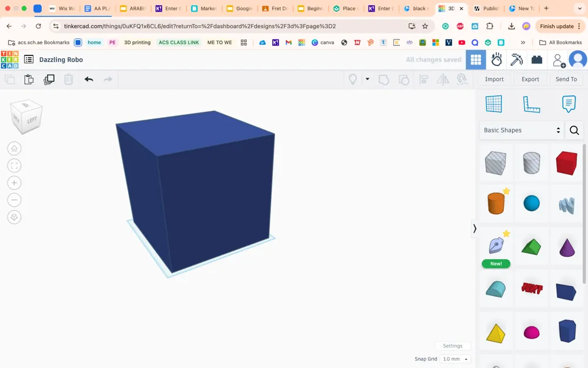
Task: Undo the last action
Action: (89, 79)
